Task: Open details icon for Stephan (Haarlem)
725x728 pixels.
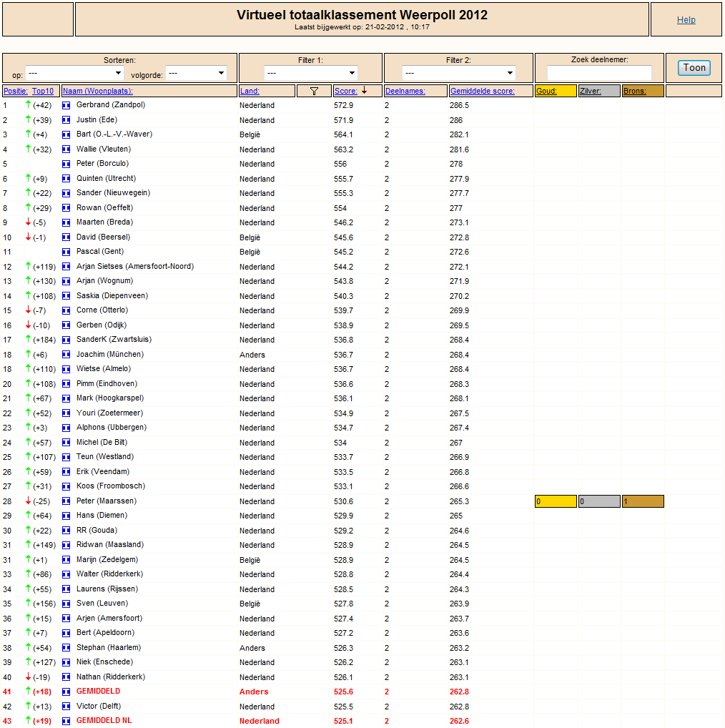Action: [66, 648]
